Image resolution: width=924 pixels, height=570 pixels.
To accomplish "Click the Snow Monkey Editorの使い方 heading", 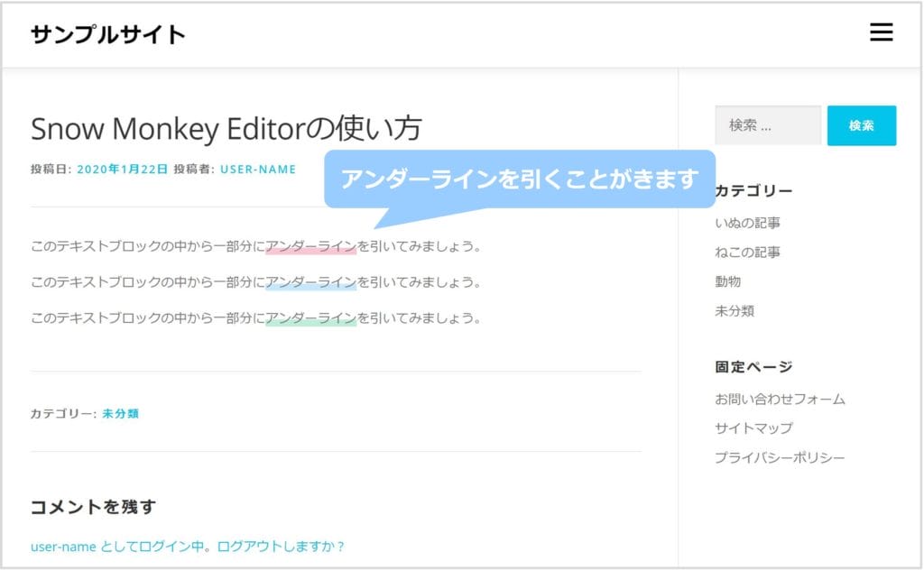I will pos(226,129).
